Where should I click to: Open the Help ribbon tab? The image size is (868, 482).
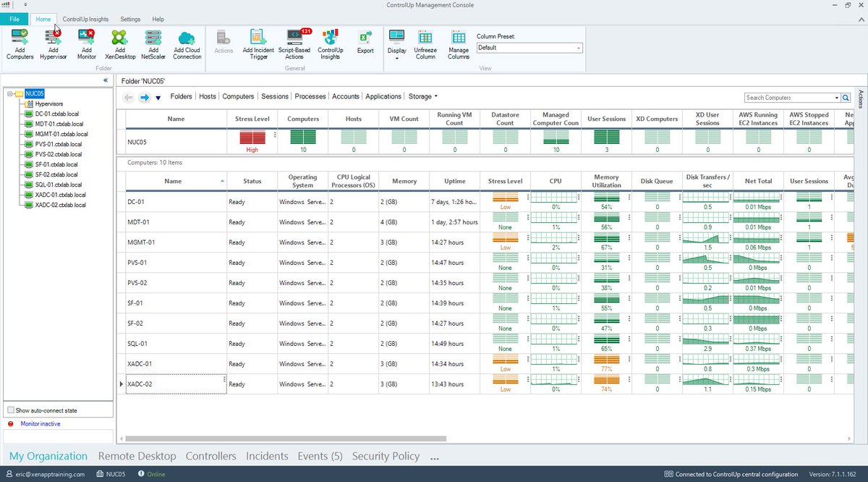(x=158, y=19)
